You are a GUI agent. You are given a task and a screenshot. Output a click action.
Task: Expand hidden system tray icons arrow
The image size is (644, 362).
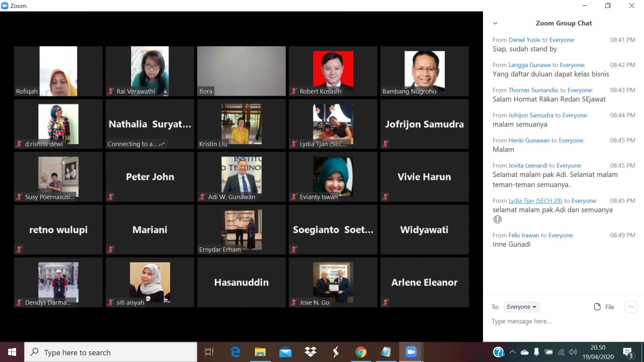point(512,352)
